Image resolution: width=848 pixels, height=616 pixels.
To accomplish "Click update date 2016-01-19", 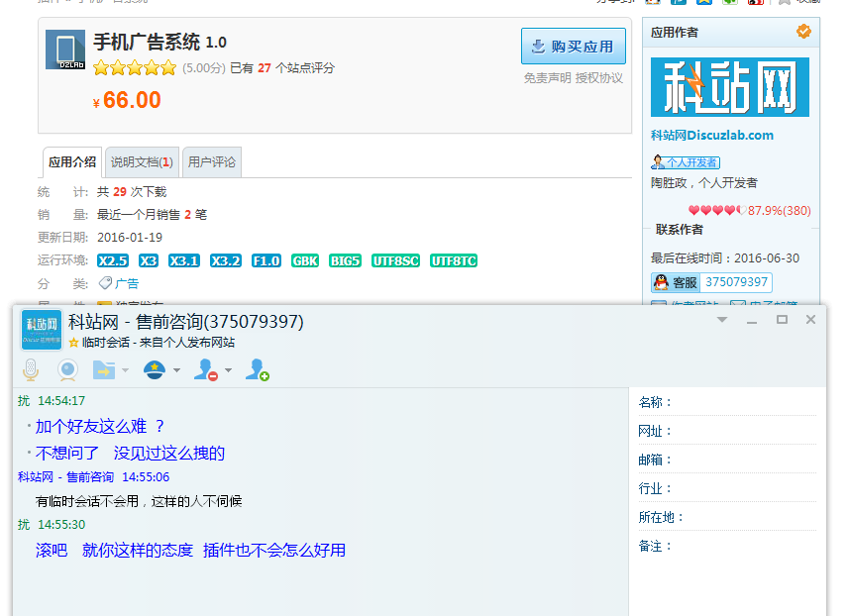I will pos(130,238).
